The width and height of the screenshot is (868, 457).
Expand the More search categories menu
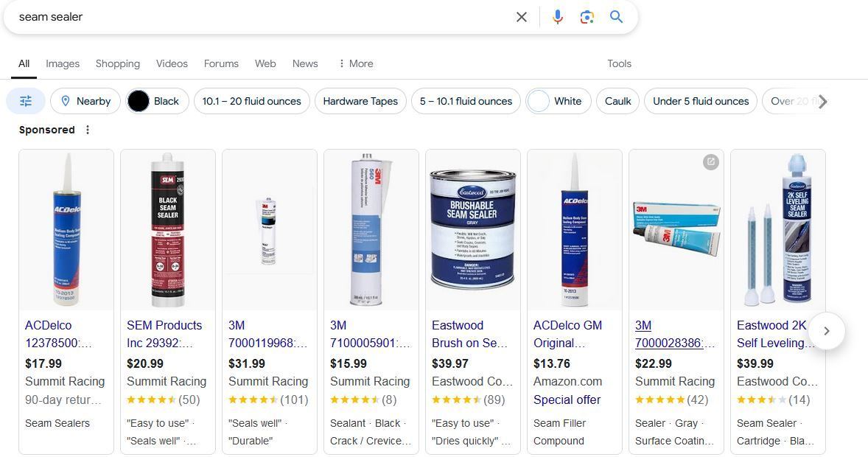click(355, 63)
